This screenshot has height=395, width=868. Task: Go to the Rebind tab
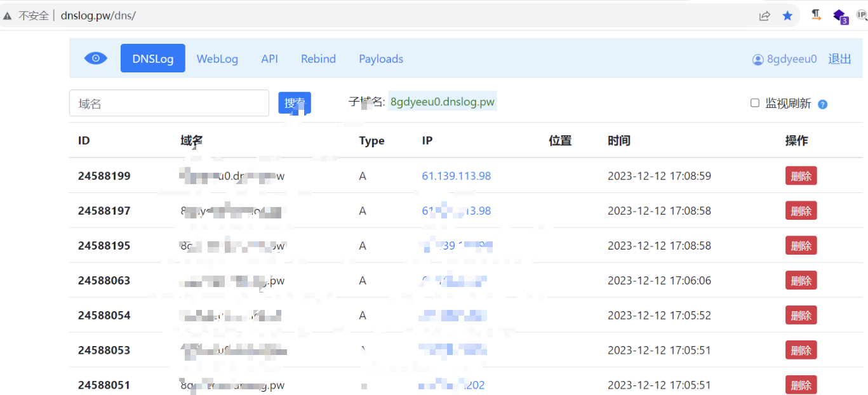pos(318,59)
